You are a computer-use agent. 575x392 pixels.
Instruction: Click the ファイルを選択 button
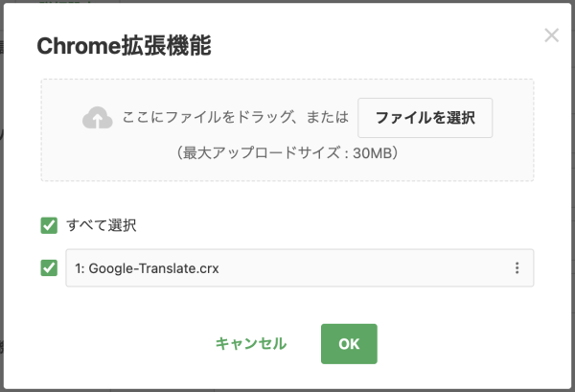[425, 118]
